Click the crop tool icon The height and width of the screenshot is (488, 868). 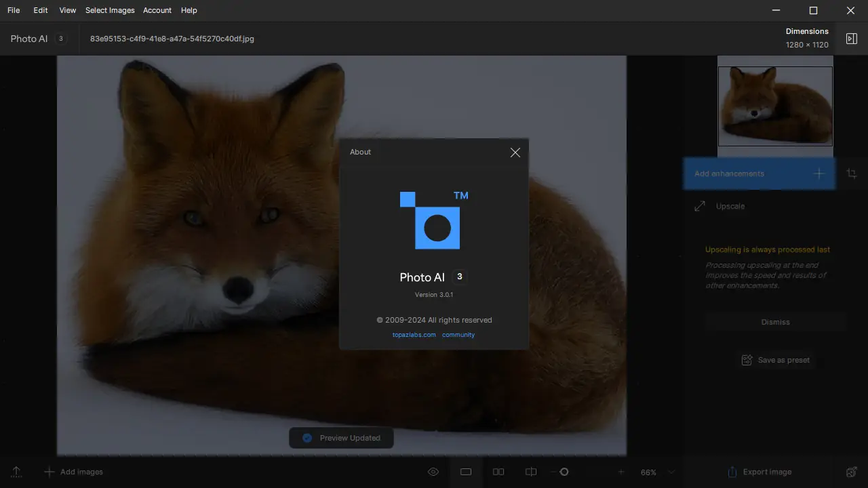(852, 174)
